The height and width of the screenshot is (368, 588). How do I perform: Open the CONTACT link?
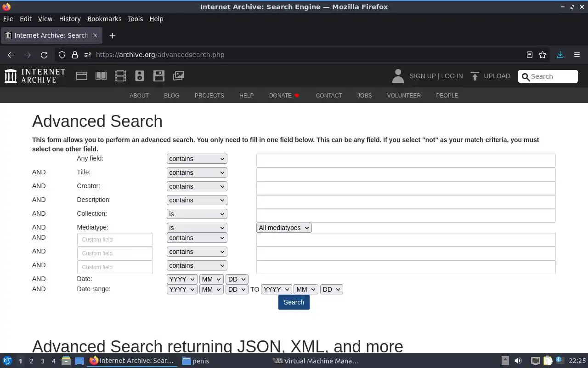point(329,96)
